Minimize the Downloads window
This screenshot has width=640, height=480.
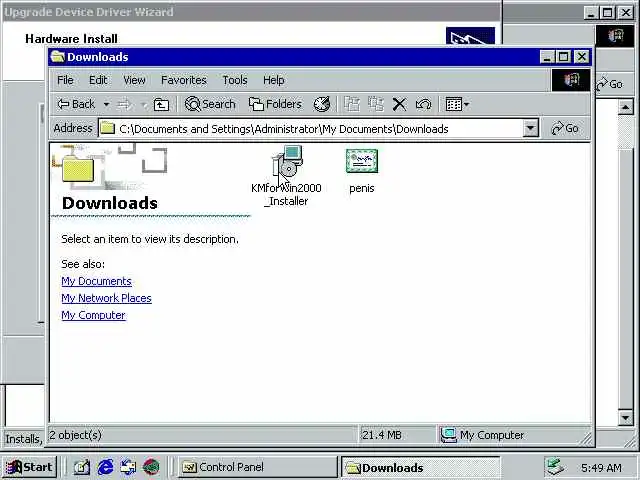click(x=547, y=57)
